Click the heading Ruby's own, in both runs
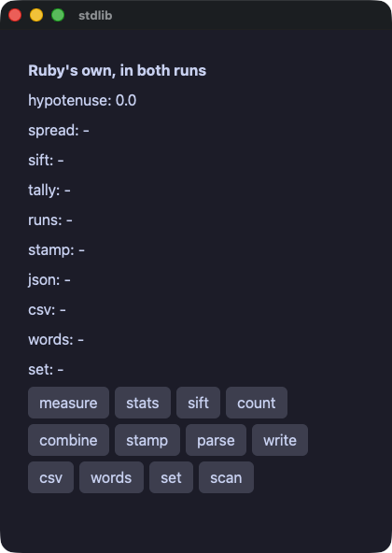This screenshot has width=392, height=553. pos(117,71)
